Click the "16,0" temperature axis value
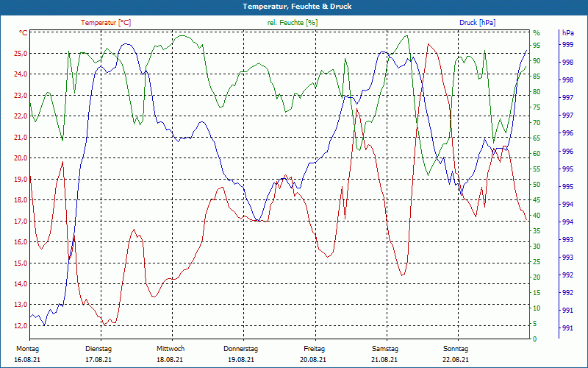Screen dimensions: 588x368 (21, 241)
